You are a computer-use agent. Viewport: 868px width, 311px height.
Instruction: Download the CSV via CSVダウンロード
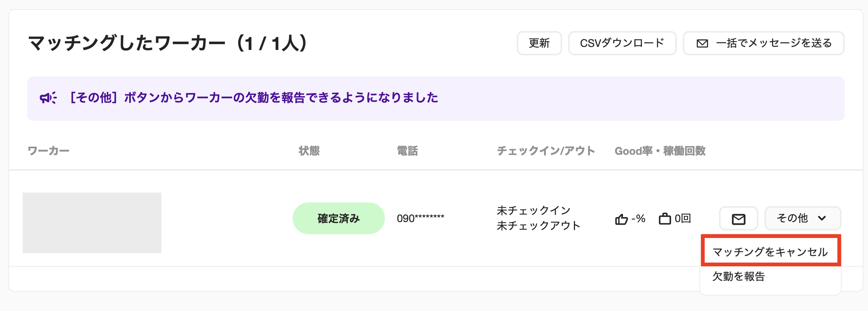coord(622,43)
